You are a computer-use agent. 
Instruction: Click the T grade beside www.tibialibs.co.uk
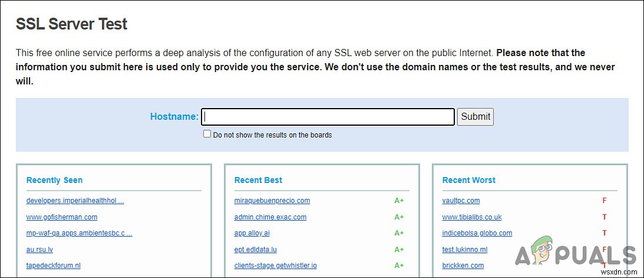coord(605,217)
